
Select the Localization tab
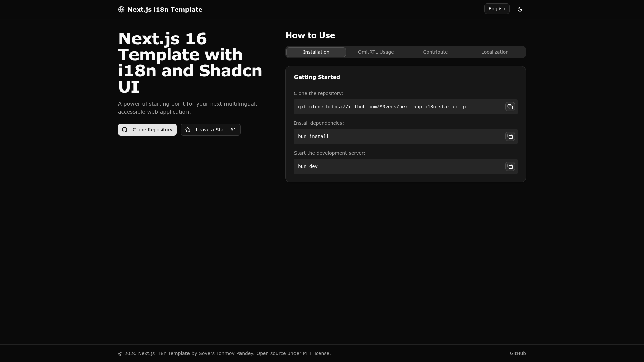tap(495, 52)
